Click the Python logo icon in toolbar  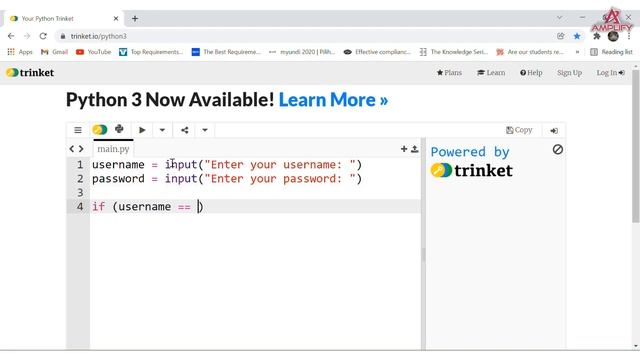click(x=119, y=129)
